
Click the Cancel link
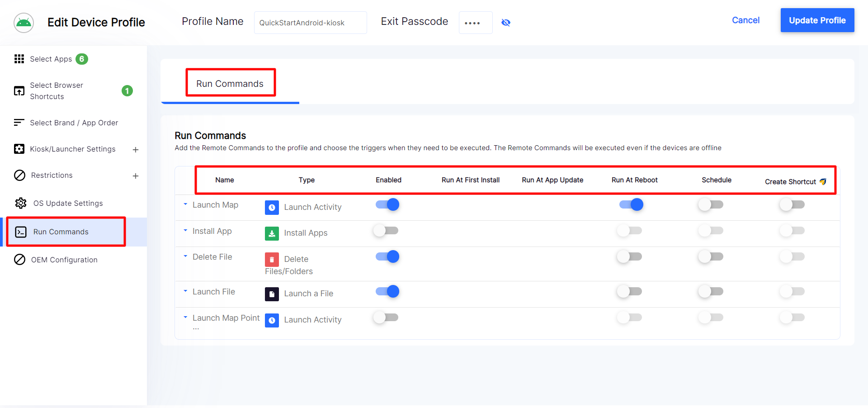tap(745, 20)
